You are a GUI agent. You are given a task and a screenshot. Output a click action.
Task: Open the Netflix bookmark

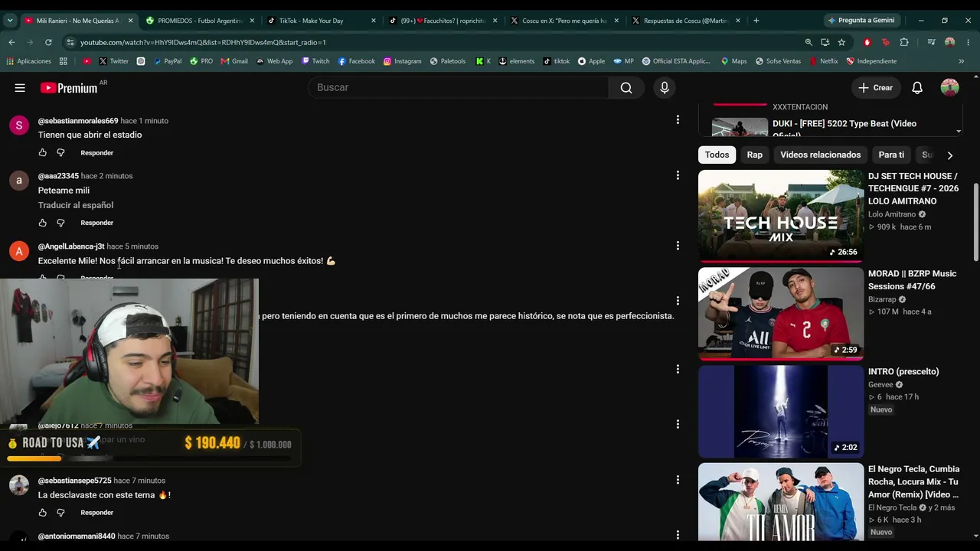823,61
